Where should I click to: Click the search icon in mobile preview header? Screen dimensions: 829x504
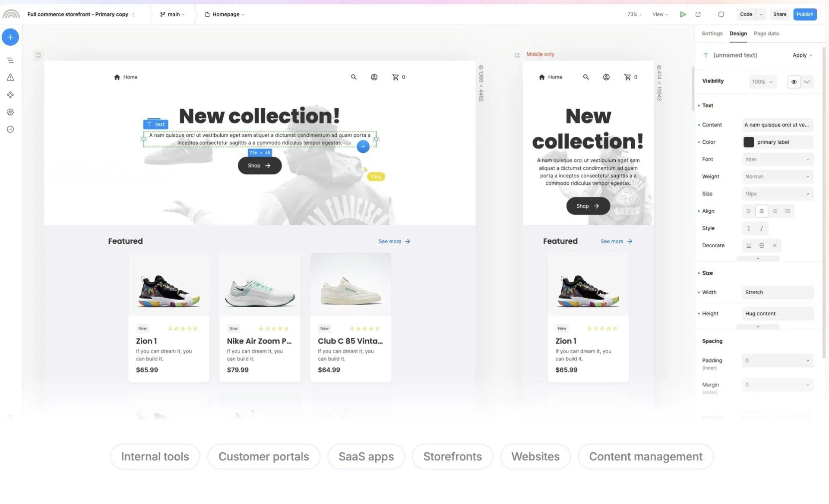pyautogui.click(x=586, y=77)
